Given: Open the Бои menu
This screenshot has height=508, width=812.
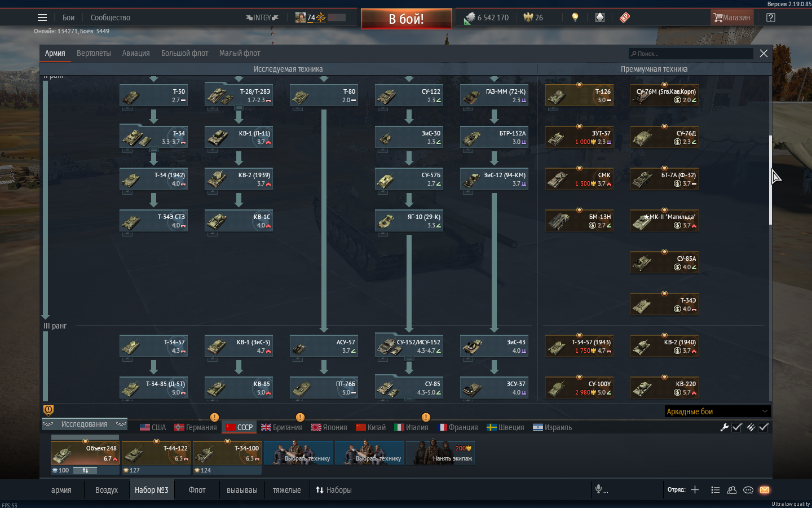Looking at the screenshot, I should [68, 17].
